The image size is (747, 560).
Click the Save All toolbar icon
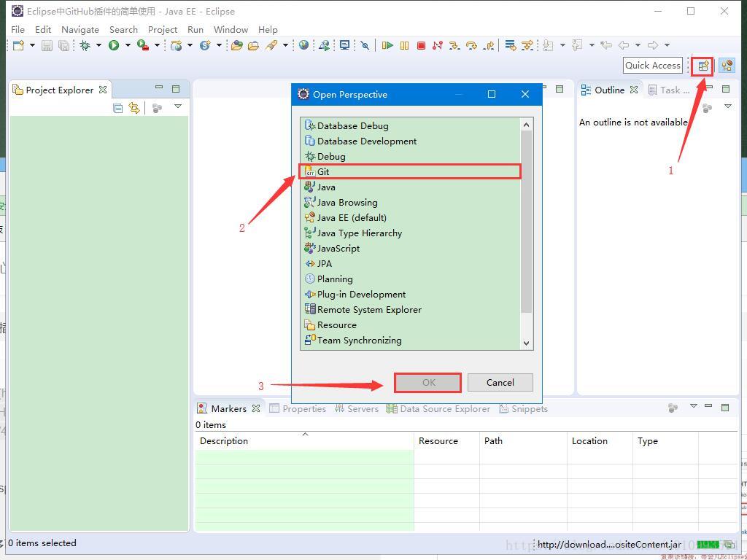click(x=63, y=45)
